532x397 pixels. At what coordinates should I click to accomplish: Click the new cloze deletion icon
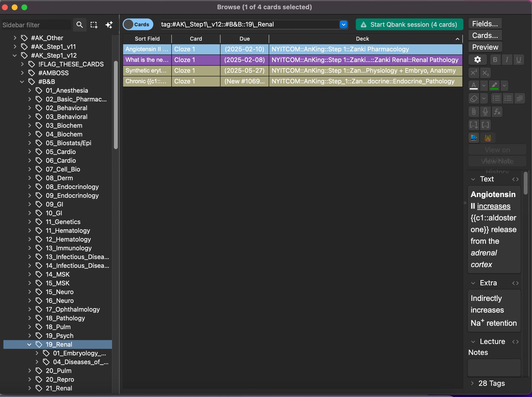[474, 125]
